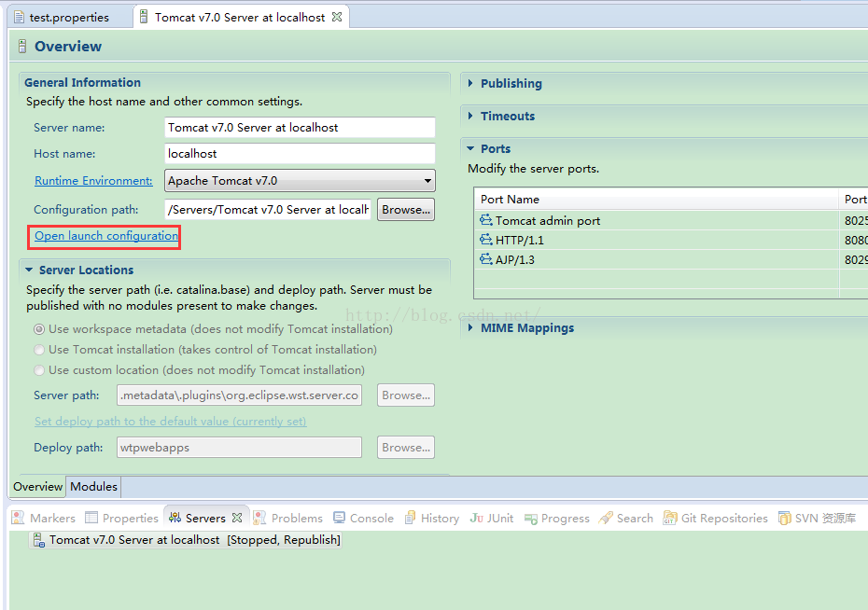
Task: Select the AJP/1.3 port row
Action: [671, 258]
